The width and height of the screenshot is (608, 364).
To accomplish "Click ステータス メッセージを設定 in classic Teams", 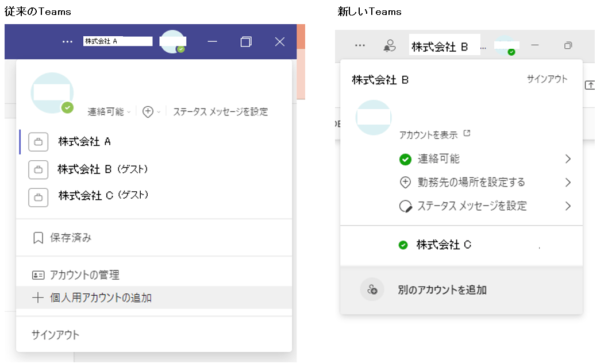I will pos(220,112).
